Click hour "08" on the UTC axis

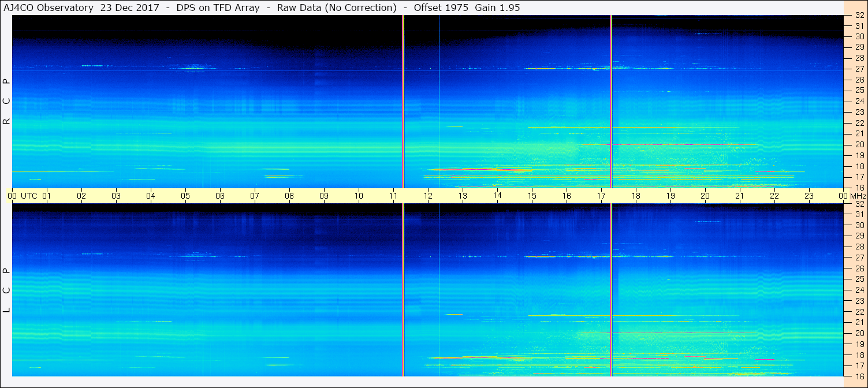(x=289, y=196)
